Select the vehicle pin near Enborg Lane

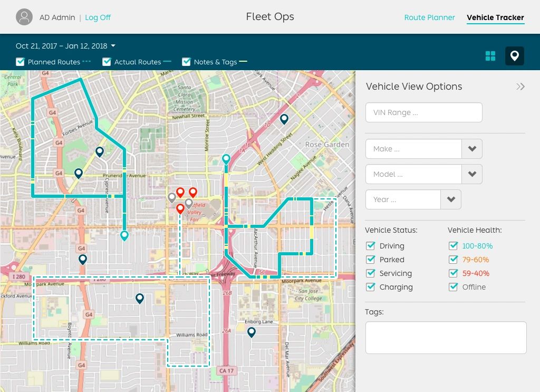point(252,332)
